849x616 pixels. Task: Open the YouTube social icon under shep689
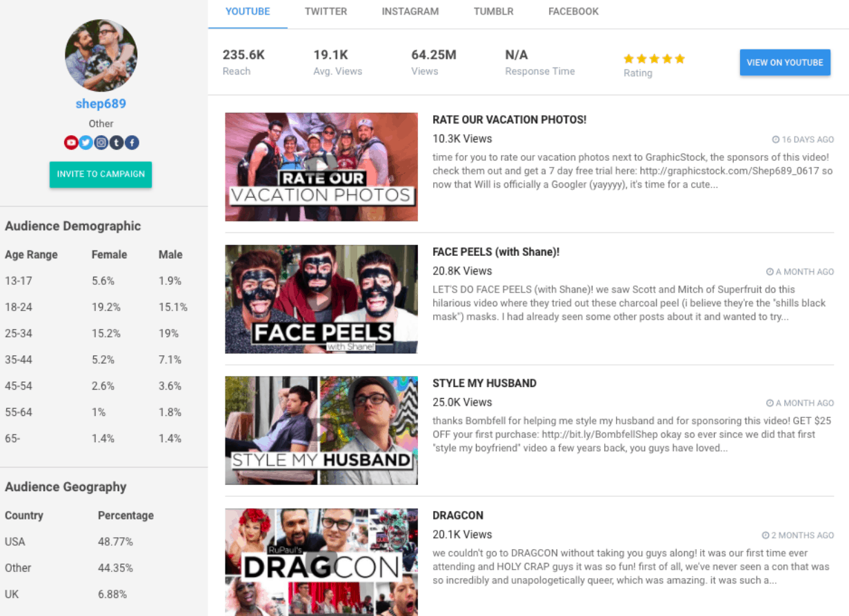pyautogui.click(x=71, y=143)
